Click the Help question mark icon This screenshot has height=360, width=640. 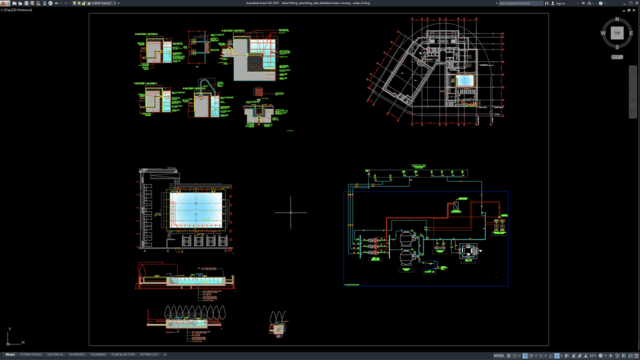pos(601,3)
